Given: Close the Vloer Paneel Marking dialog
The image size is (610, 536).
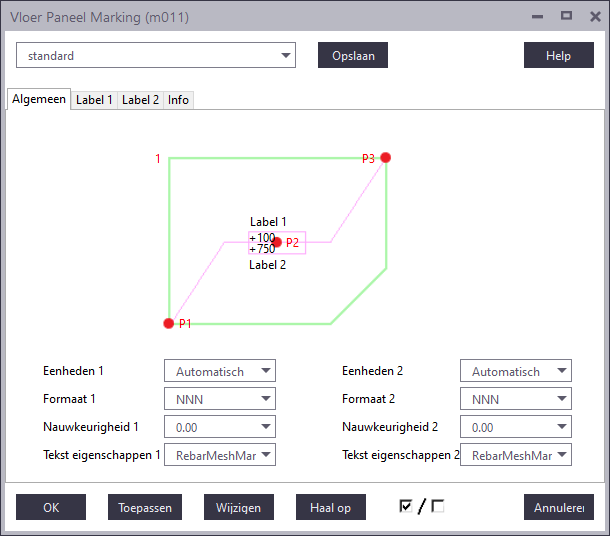Looking at the screenshot, I should [x=593, y=16].
